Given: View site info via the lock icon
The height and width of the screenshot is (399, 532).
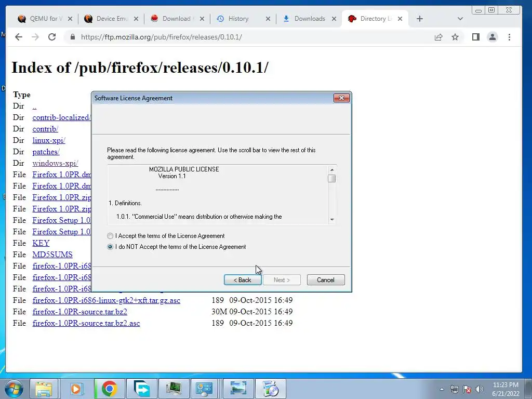Looking at the screenshot, I should point(72,37).
